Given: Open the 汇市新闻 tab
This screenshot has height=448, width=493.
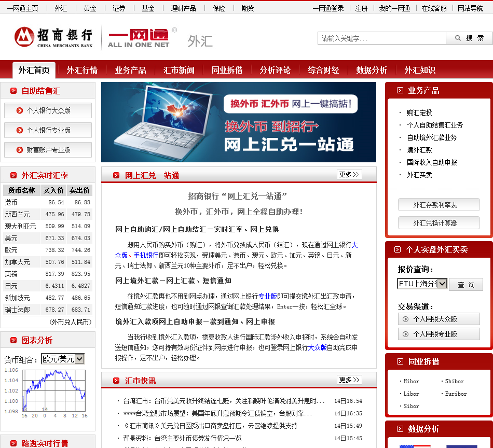Looking at the screenshot, I should coord(179,70).
